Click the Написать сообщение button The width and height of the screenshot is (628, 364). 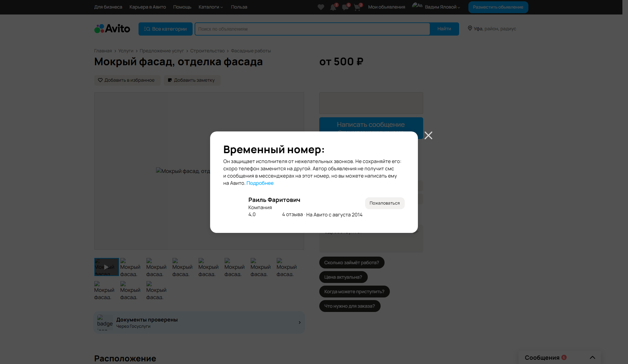coord(371,125)
